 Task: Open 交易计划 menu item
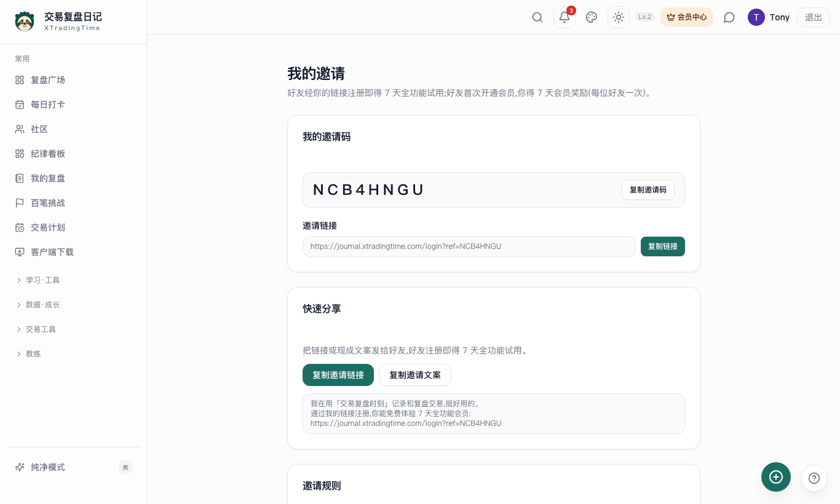click(73, 227)
